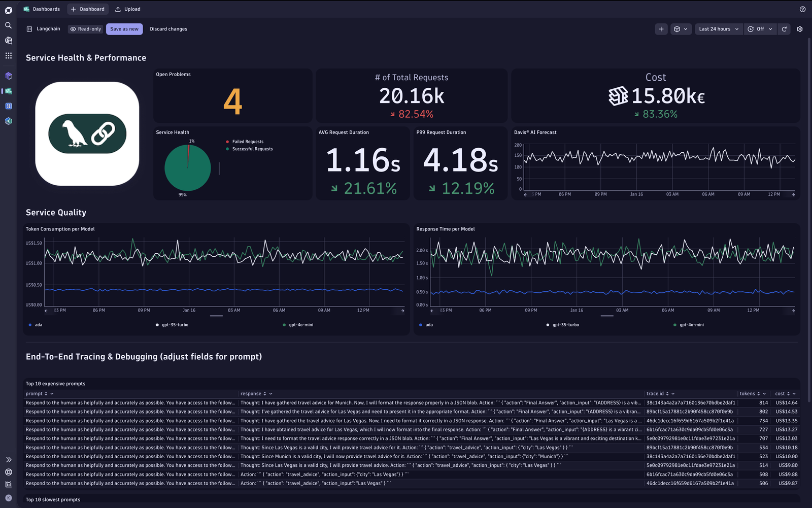This screenshot has width=812, height=508.
Task: Toggle gpt-4o-mini in Token Consumption legend
Action: [x=298, y=325]
